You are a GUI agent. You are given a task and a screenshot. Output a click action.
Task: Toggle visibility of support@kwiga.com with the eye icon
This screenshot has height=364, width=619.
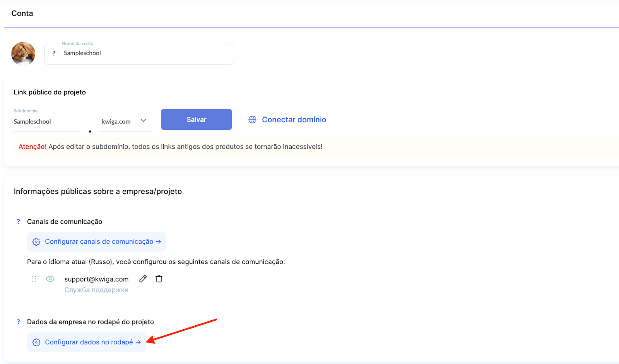[x=50, y=279]
